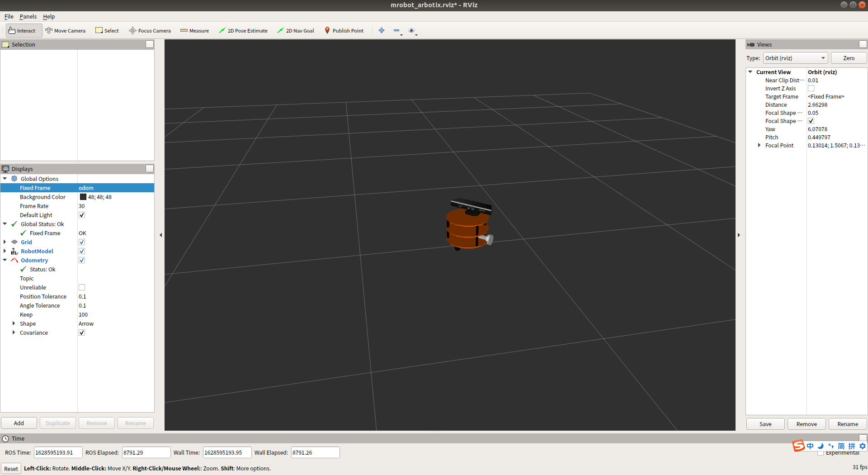Screen dimensions: 868x475
Task: Expand the Focal Point property
Action: pyautogui.click(x=759, y=145)
